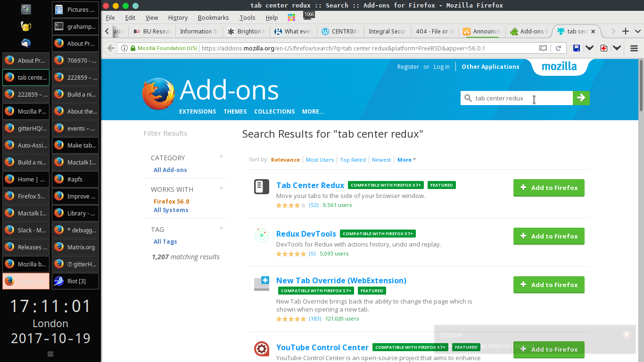This screenshot has width=644, height=362.
Task: Open the panel menu icon below the date
Action: tap(50, 354)
